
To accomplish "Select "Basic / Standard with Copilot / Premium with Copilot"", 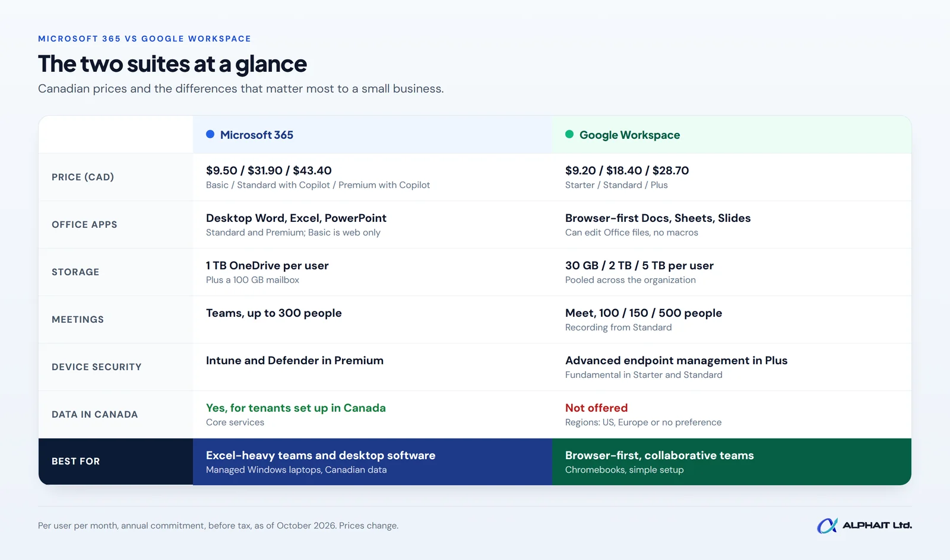I will click(x=318, y=185).
